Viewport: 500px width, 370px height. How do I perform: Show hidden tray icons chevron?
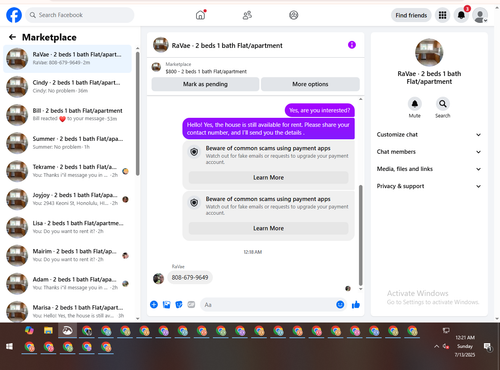click(436, 346)
